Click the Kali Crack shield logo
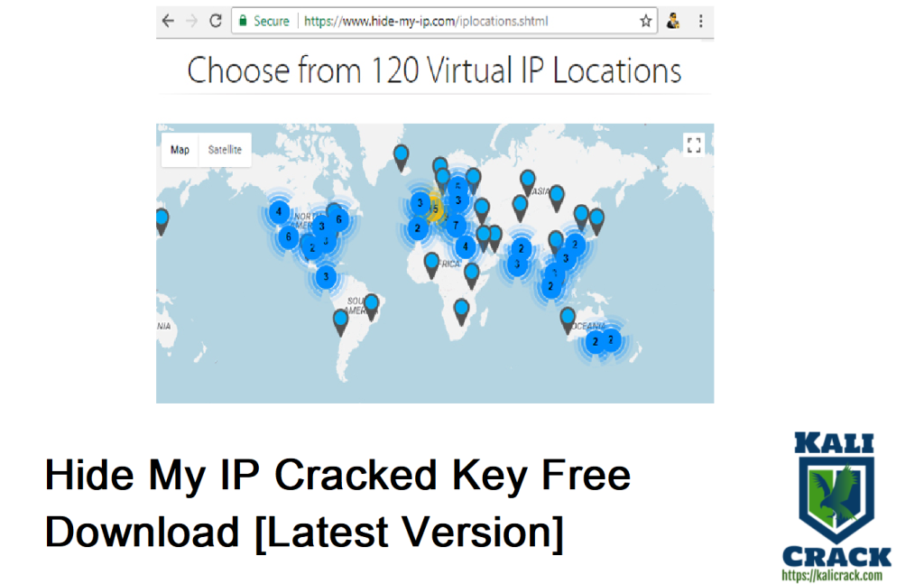This screenshot has width=924, height=584. click(836, 500)
